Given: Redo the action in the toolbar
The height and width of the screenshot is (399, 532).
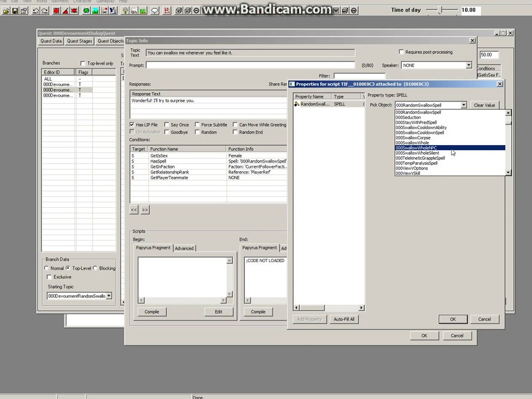Looking at the screenshot, I should click(45, 11).
